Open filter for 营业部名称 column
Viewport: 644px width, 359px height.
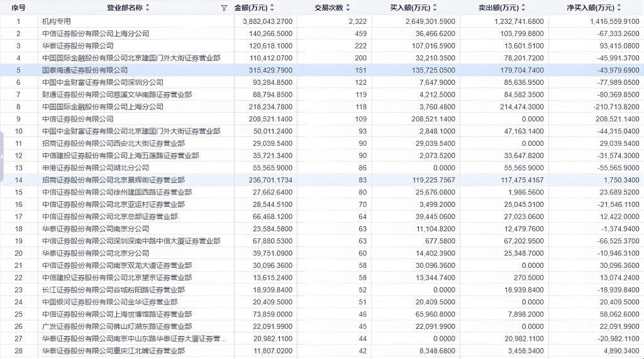point(224,8)
